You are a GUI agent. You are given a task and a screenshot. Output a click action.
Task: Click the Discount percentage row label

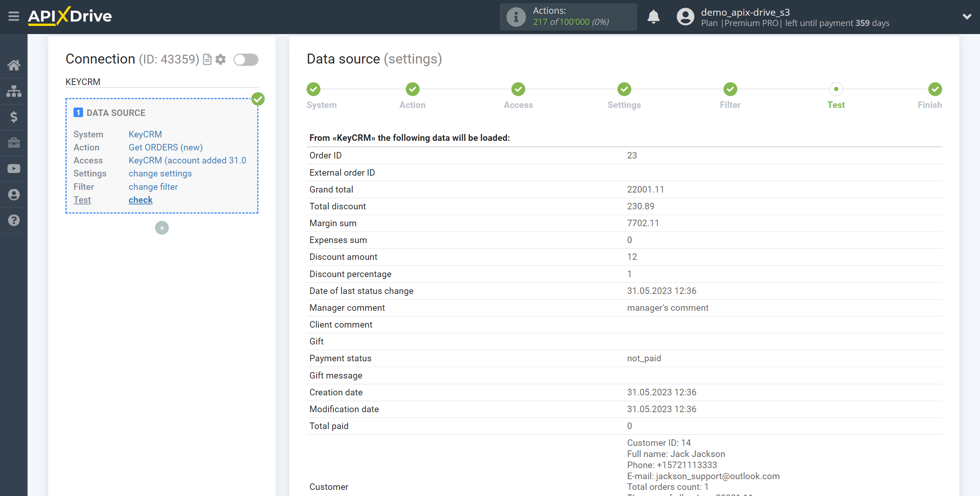pos(350,274)
